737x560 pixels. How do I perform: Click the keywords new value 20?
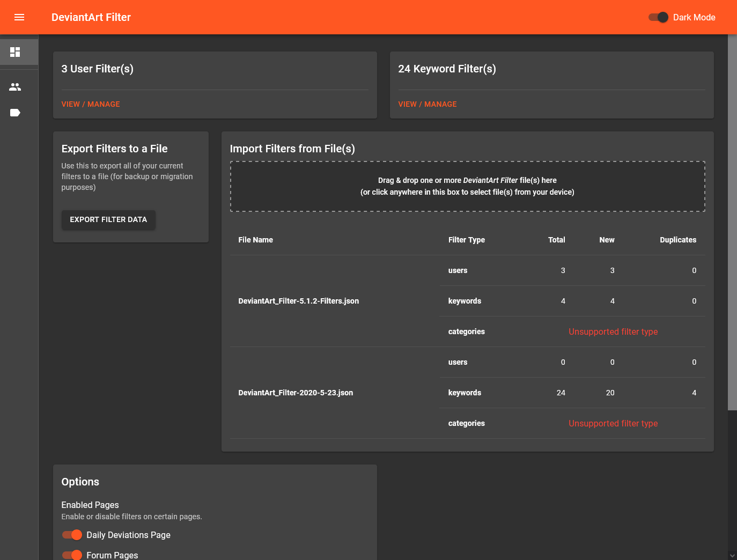coord(610,393)
